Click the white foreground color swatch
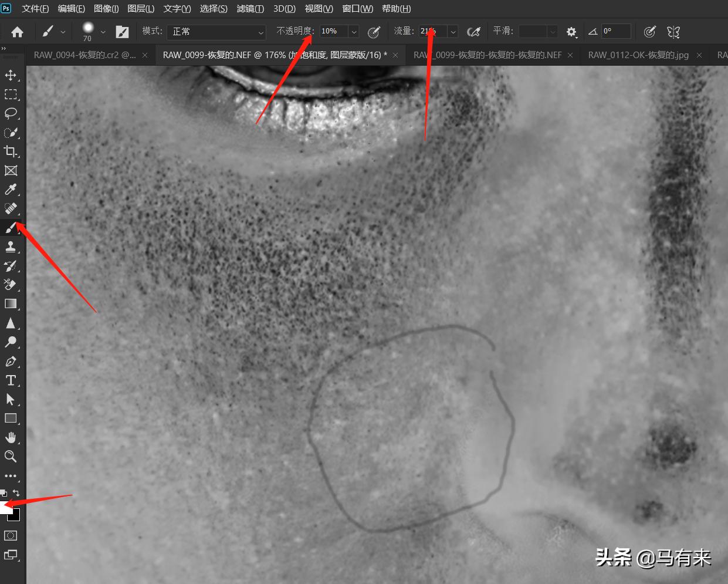728x584 pixels. click(5, 507)
